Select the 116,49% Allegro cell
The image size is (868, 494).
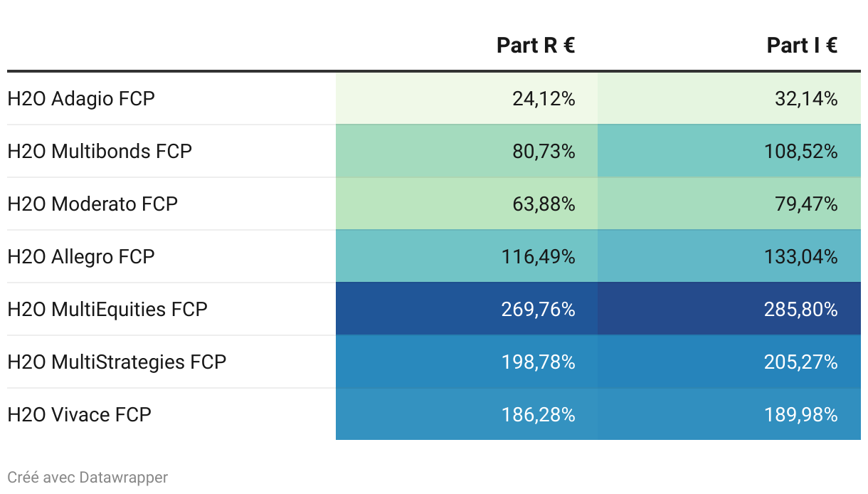[x=537, y=257]
